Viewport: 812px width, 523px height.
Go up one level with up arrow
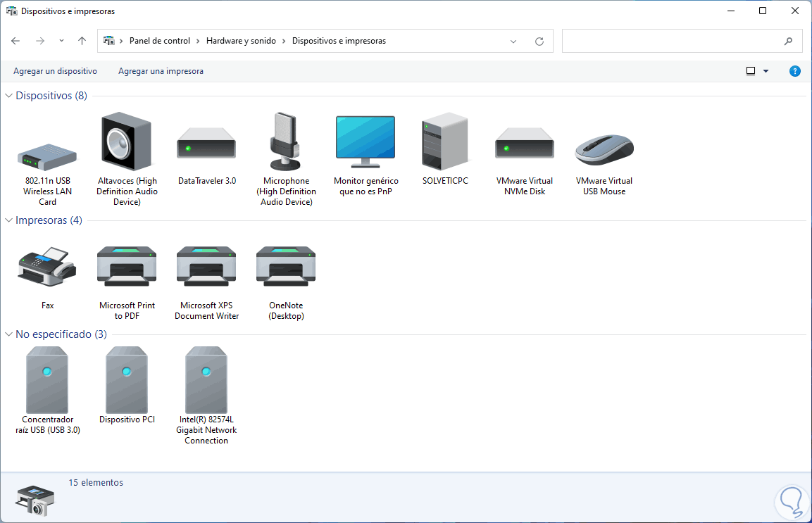82,41
